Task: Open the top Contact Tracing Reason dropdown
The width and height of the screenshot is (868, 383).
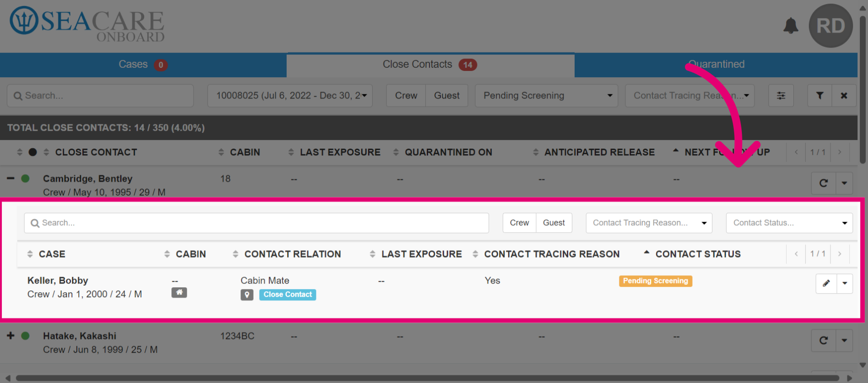Action: coord(689,96)
